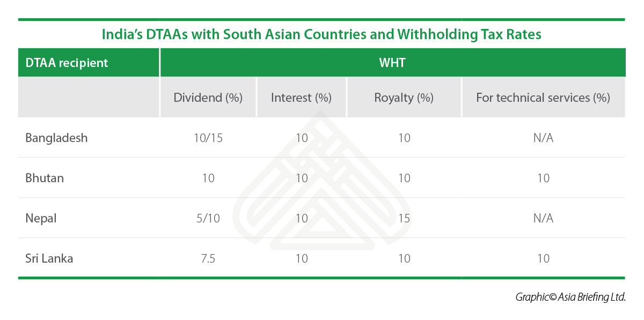Viewport: 644px width, 320px height.
Task: Select the Dividend (%) column header
Action: click(208, 98)
